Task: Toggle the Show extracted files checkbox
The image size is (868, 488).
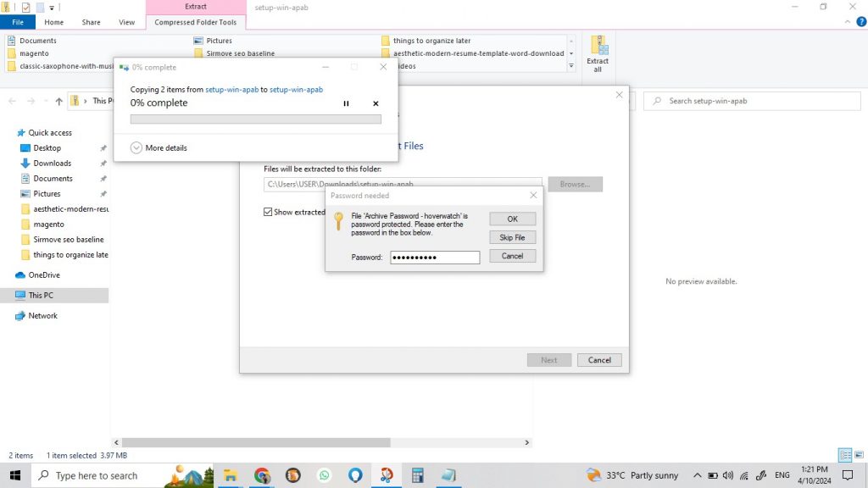Action: tap(269, 212)
